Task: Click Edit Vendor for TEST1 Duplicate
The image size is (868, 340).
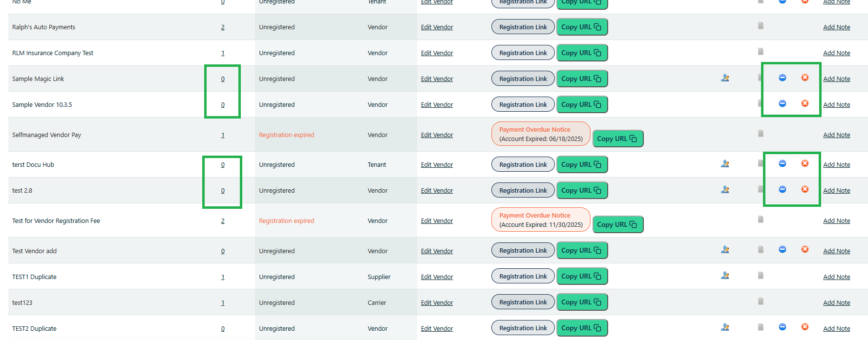Action: click(437, 277)
